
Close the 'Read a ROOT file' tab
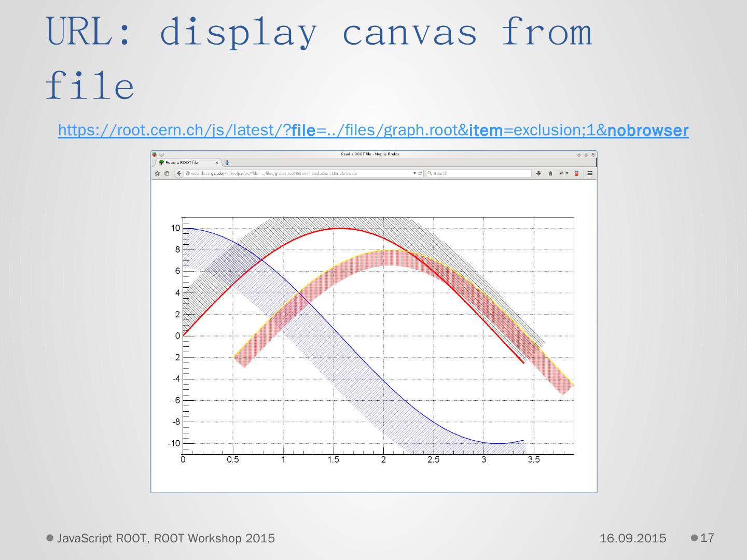[x=217, y=162]
